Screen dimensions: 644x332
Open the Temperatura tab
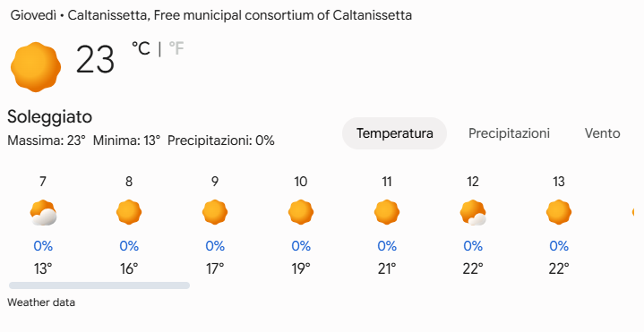point(394,133)
